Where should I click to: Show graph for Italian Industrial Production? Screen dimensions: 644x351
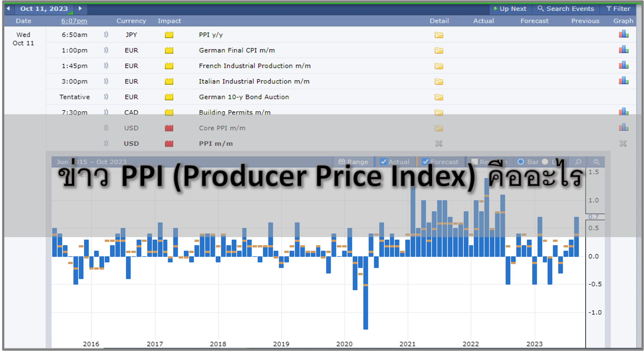[x=623, y=81]
